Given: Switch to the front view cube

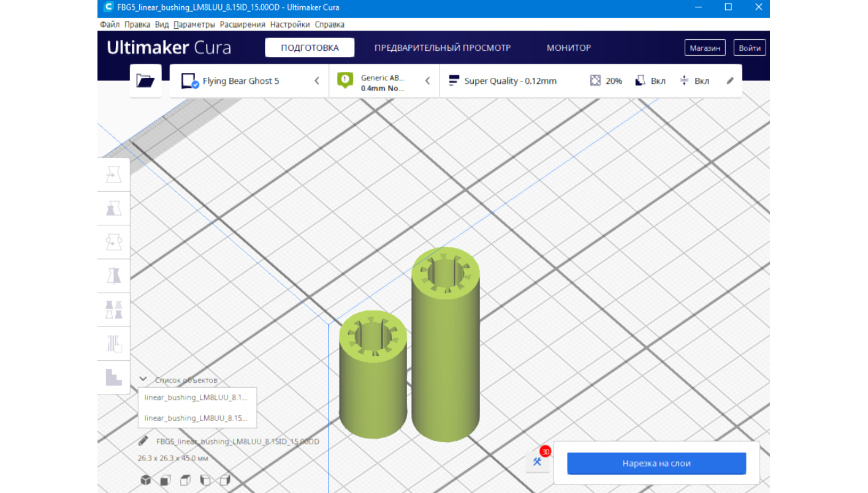Looking at the screenshot, I should pyautogui.click(x=166, y=480).
